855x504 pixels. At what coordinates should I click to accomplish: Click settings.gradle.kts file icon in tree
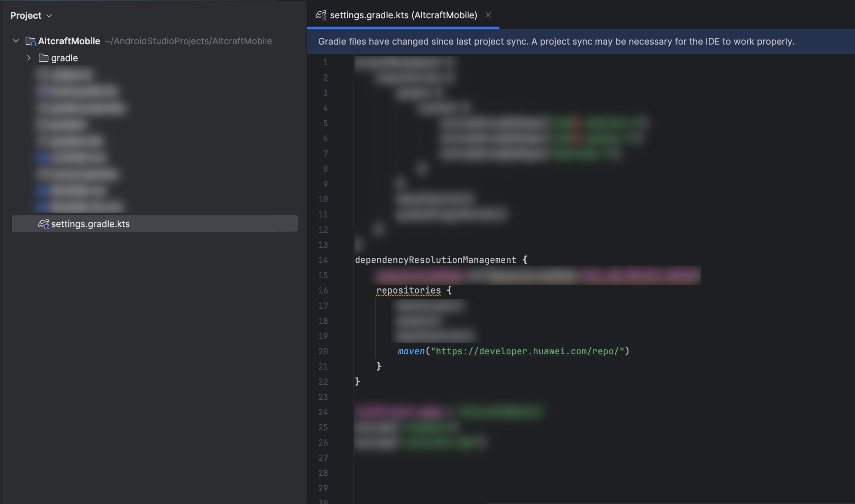(x=44, y=224)
